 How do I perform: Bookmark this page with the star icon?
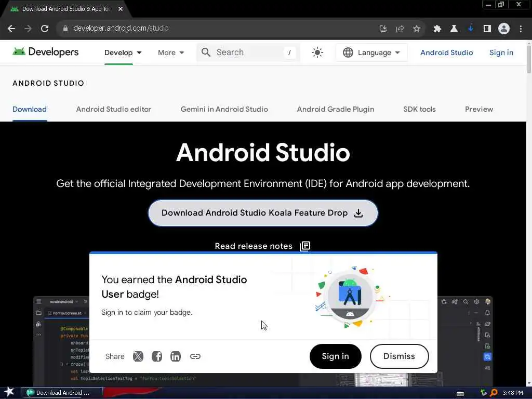click(416, 29)
